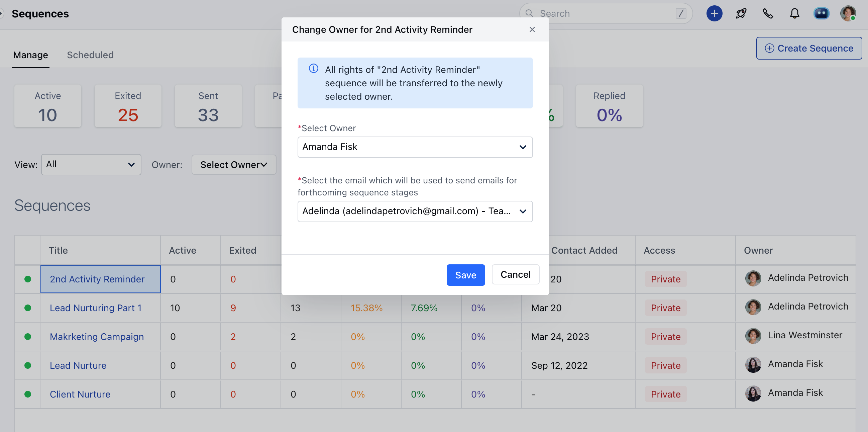The image size is (868, 432).
Task: Close the Change Owner dialog
Action: 532,30
